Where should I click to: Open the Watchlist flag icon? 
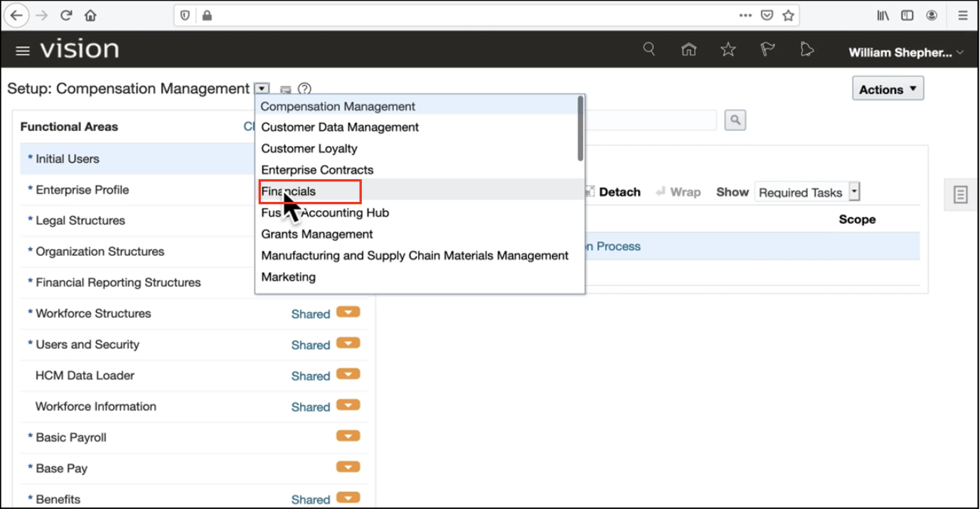pyautogui.click(x=767, y=49)
